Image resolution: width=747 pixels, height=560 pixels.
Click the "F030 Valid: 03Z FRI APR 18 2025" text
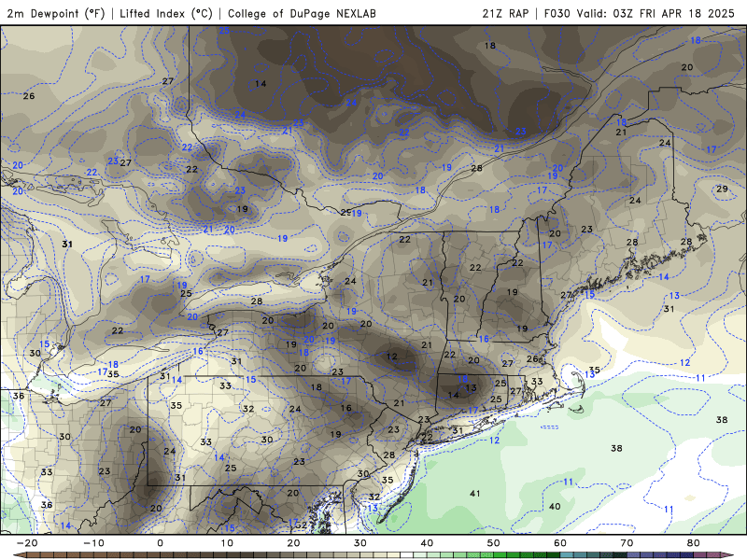pyautogui.click(x=640, y=13)
